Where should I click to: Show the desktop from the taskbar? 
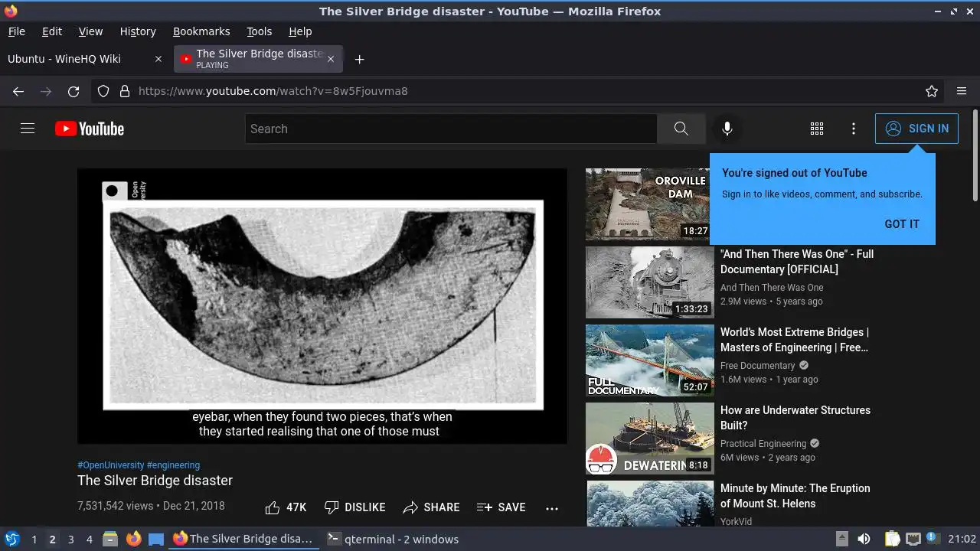(x=156, y=540)
